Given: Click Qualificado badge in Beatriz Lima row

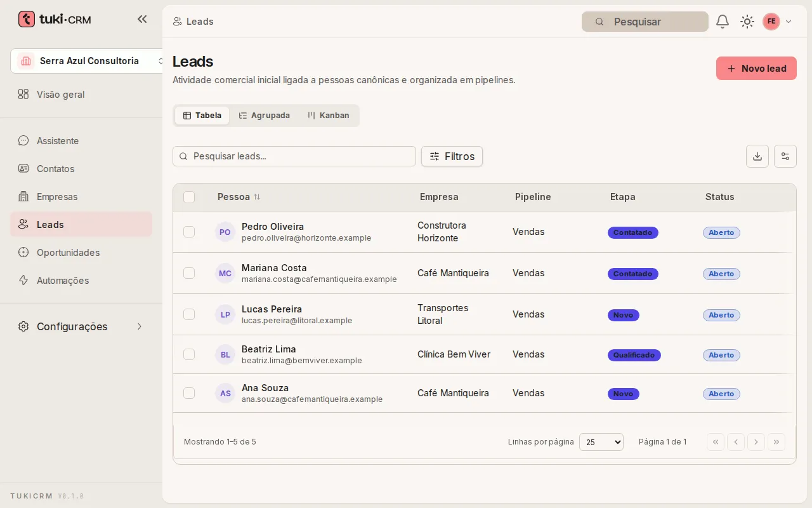Looking at the screenshot, I should [634, 355].
